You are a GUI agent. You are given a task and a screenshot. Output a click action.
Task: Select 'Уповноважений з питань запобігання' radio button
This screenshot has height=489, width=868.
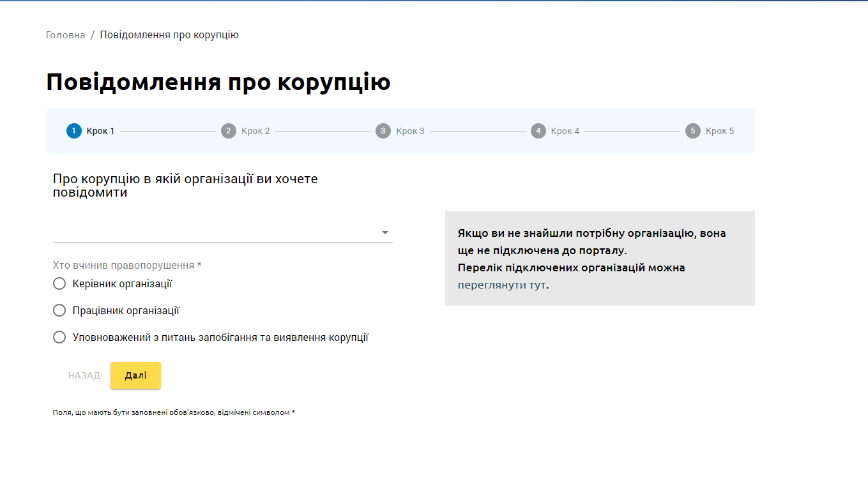(59, 337)
